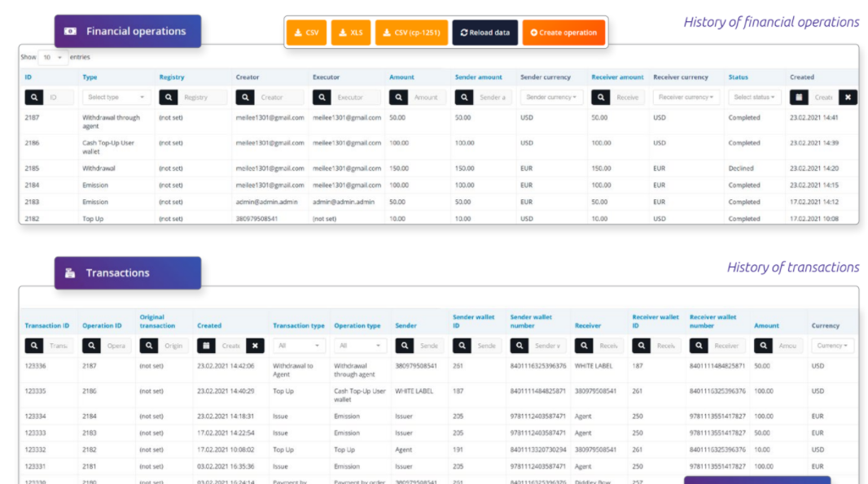Click the Amount filter field in Financial operations
This screenshot has height=484, width=868.
(x=426, y=98)
